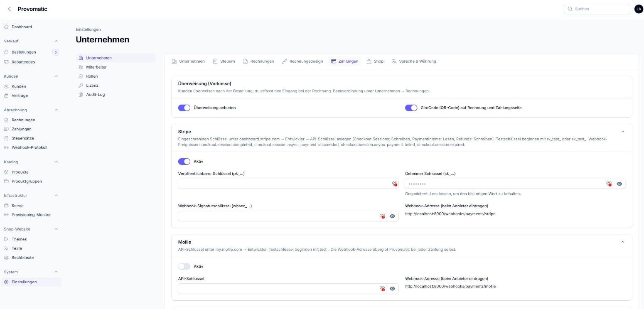Collapse the Abrechnung sidebar section
644x309 pixels.
tap(56, 110)
